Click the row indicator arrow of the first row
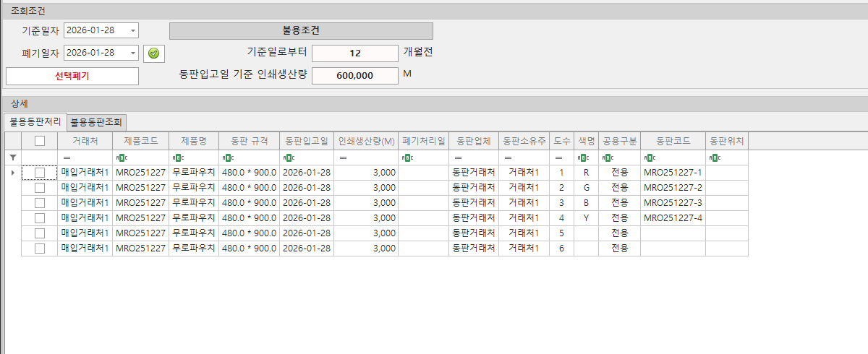The width and height of the screenshot is (868, 354). click(12, 173)
